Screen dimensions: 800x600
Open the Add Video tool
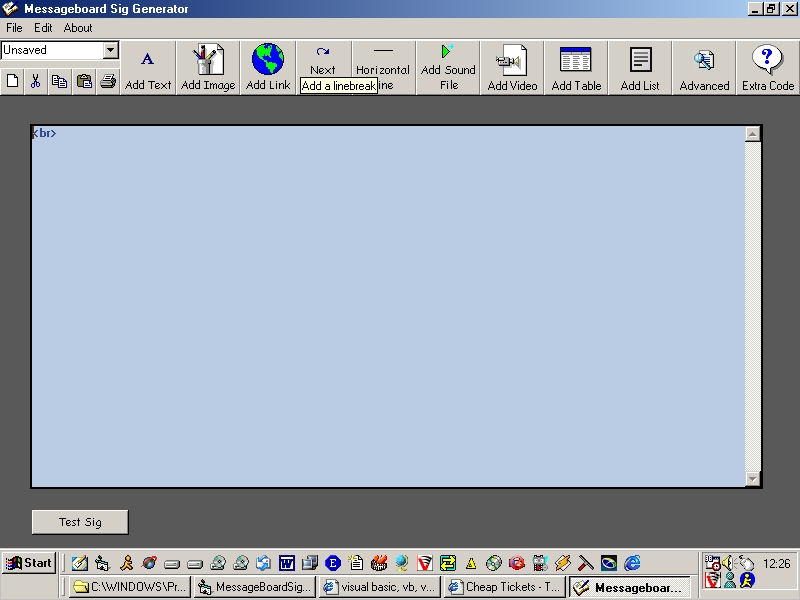point(512,62)
